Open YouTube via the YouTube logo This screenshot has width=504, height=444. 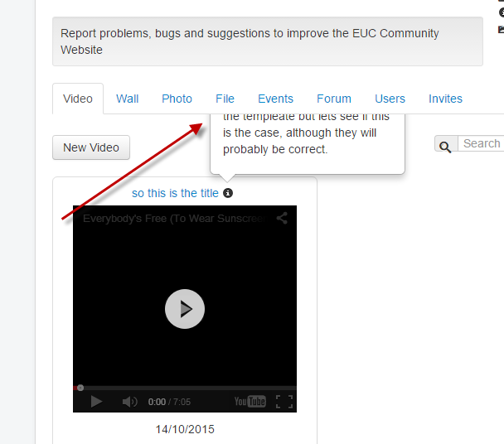pyautogui.click(x=250, y=402)
